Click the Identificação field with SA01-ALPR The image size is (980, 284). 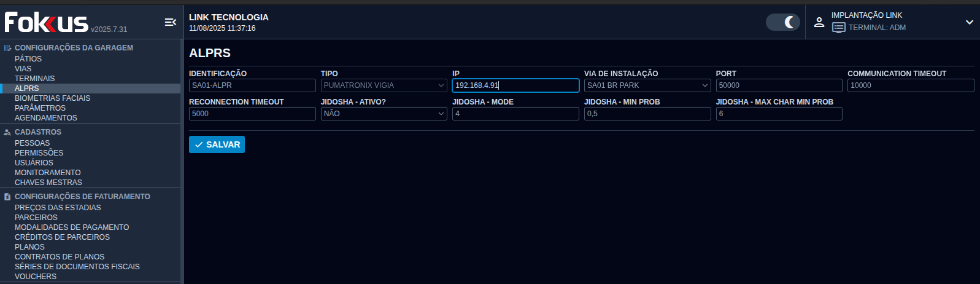coord(252,85)
